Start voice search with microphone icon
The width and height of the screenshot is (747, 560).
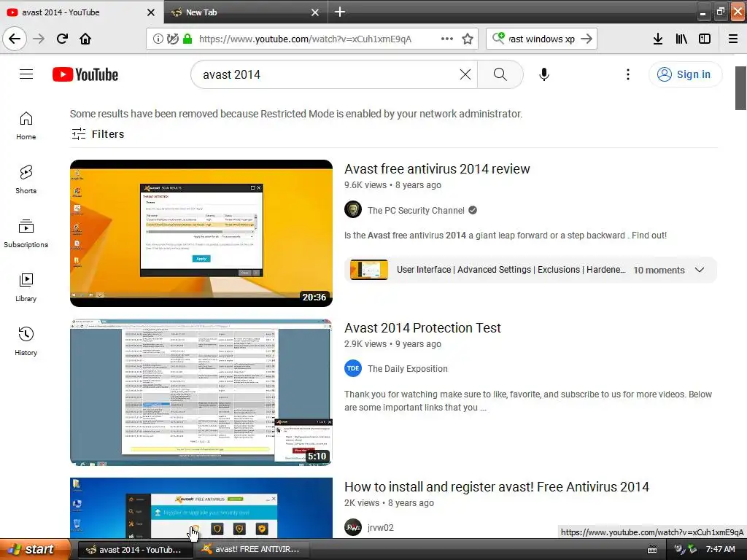pyautogui.click(x=544, y=74)
